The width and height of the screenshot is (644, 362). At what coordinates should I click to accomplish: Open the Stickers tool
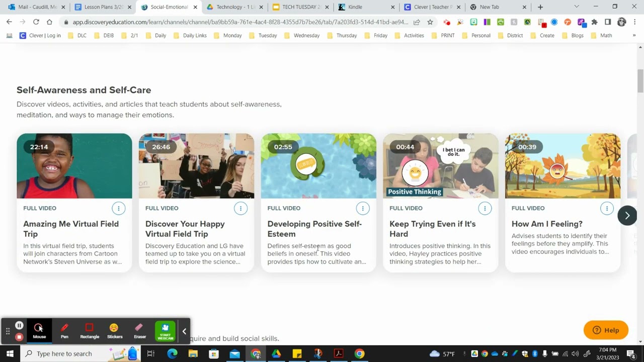point(115,331)
